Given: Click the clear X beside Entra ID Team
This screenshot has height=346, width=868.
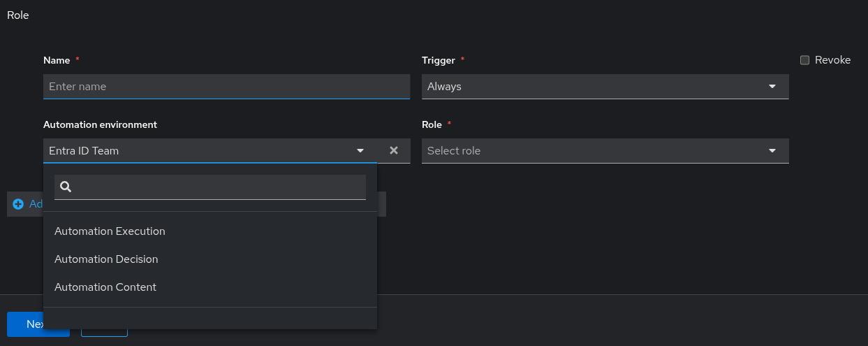Looking at the screenshot, I should tap(394, 150).
